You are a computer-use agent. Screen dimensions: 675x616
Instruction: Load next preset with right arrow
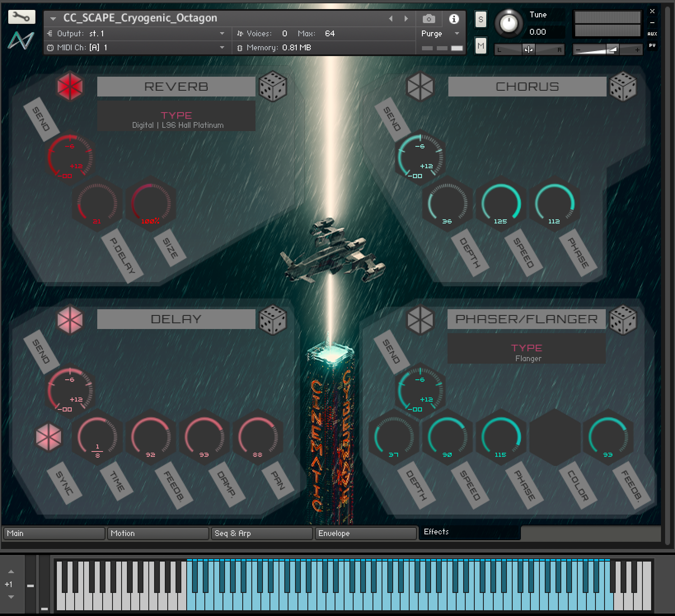coord(406,19)
